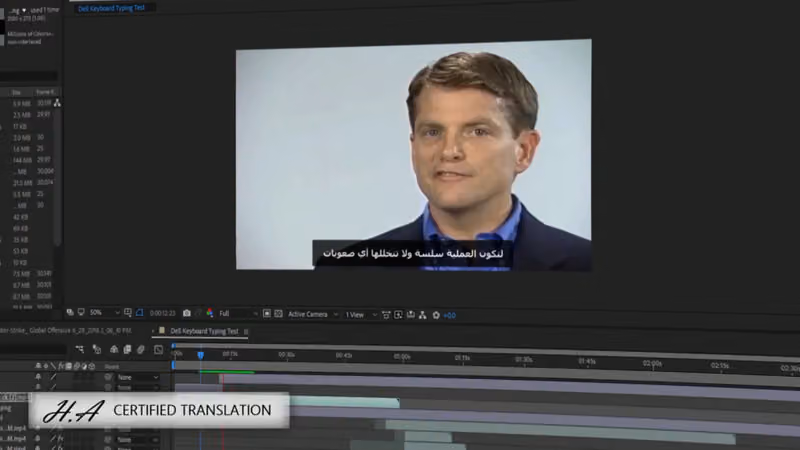
Task: Switch to Global Offensive timeline tab
Action: click(x=65, y=330)
